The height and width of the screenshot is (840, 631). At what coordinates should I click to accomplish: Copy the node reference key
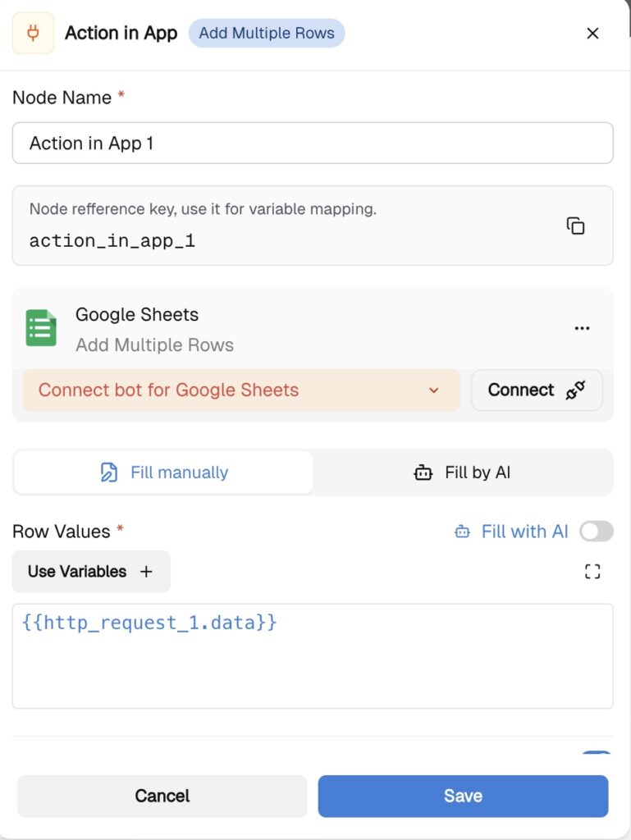pos(576,226)
